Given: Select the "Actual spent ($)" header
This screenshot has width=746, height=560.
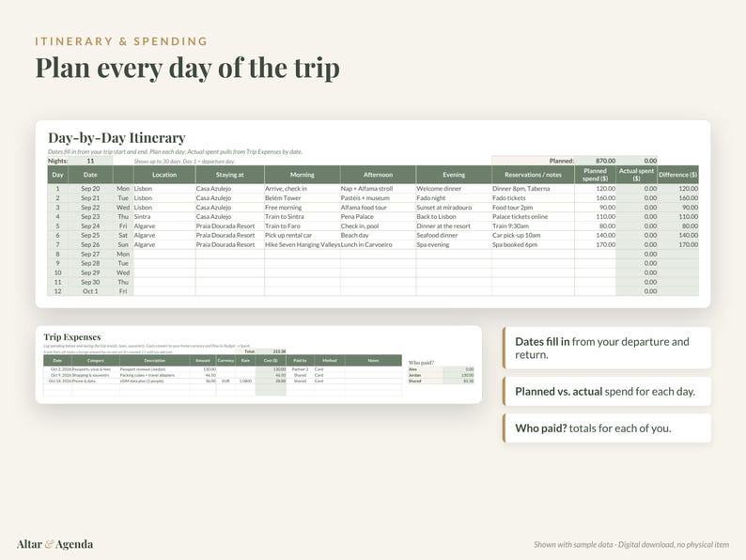Looking at the screenshot, I should click(x=637, y=175).
